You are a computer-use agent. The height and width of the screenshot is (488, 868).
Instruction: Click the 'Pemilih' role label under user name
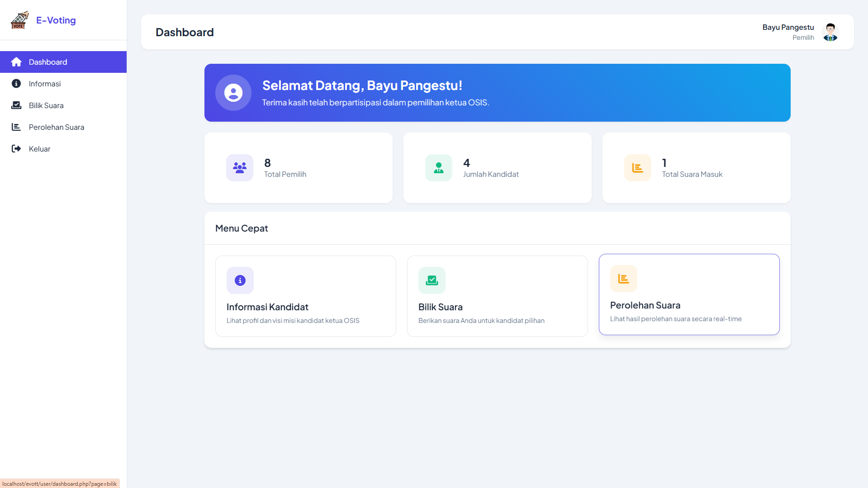[803, 38]
